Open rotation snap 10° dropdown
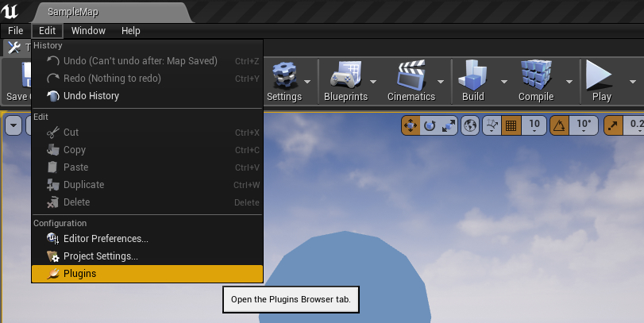This screenshot has width=644, height=323. (x=584, y=125)
